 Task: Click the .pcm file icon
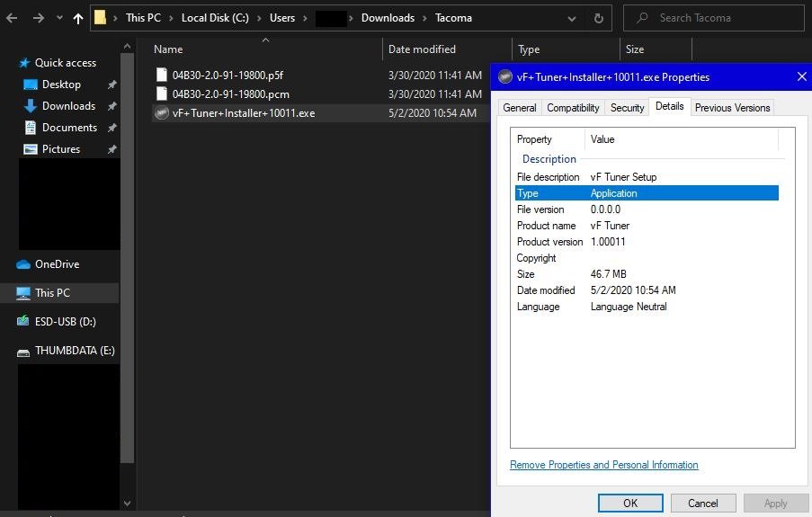point(162,94)
